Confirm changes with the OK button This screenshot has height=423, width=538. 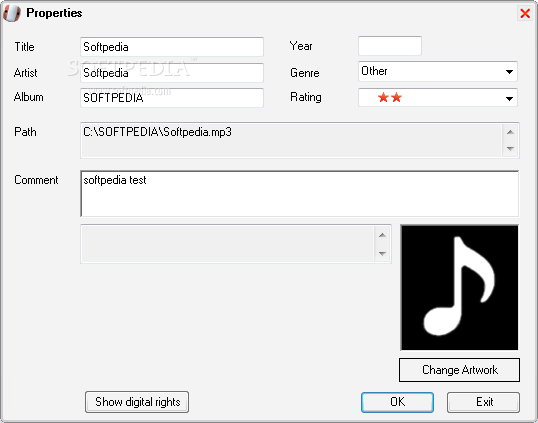(397, 402)
